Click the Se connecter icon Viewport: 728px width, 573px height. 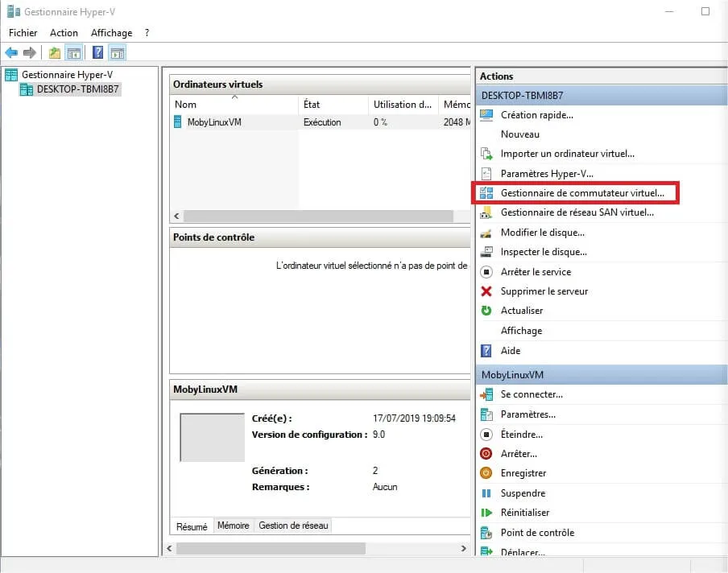(x=486, y=394)
